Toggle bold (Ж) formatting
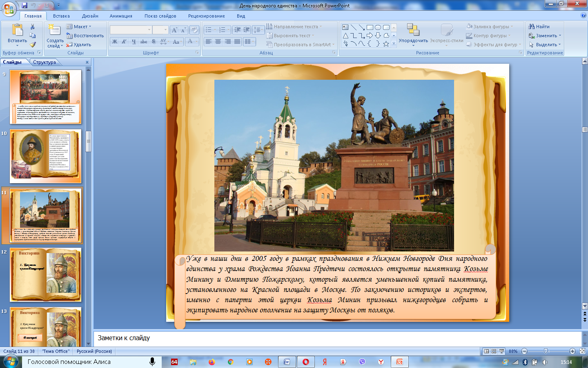The height and width of the screenshot is (368, 588). [115, 42]
